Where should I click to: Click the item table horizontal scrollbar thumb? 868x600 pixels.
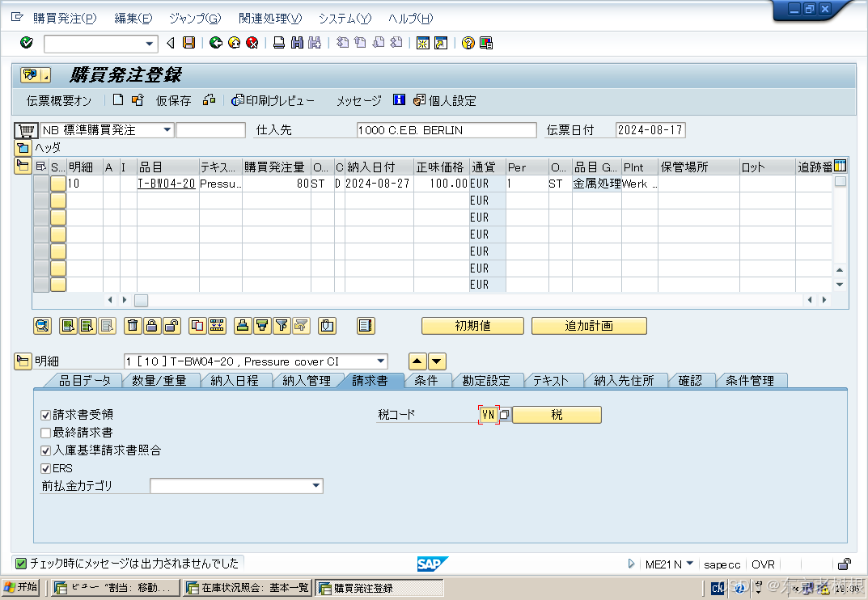[141, 300]
